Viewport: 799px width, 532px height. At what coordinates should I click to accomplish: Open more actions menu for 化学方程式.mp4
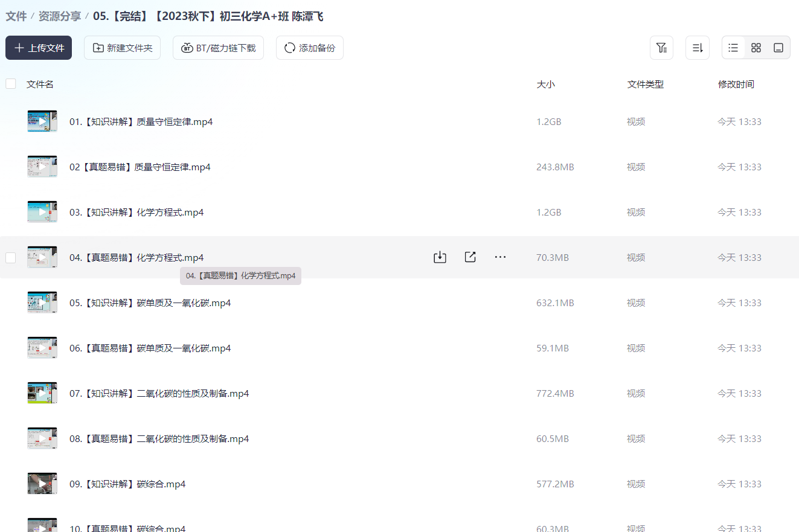tap(500, 257)
